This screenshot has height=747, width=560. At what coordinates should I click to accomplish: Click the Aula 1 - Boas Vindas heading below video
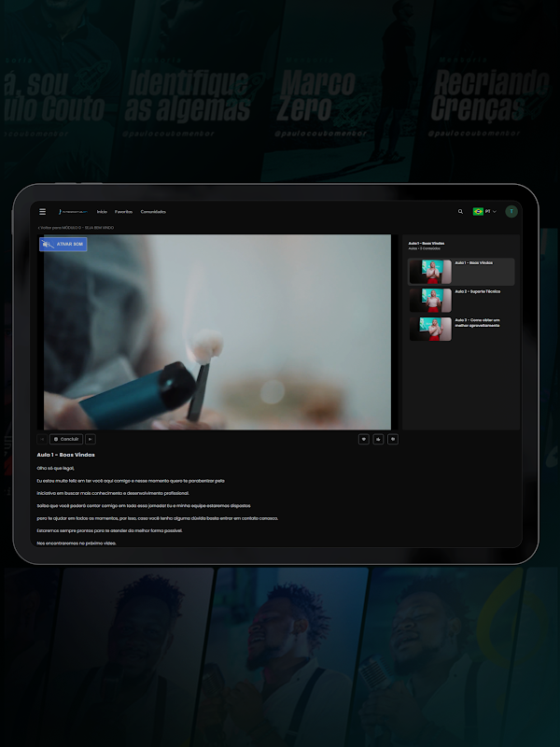pos(65,455)
